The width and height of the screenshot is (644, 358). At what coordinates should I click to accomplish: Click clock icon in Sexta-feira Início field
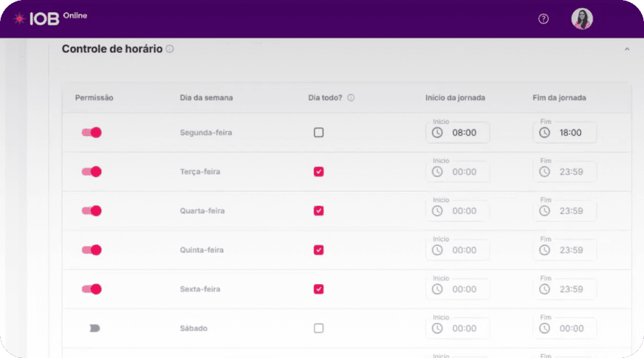[x=437, y=289]
